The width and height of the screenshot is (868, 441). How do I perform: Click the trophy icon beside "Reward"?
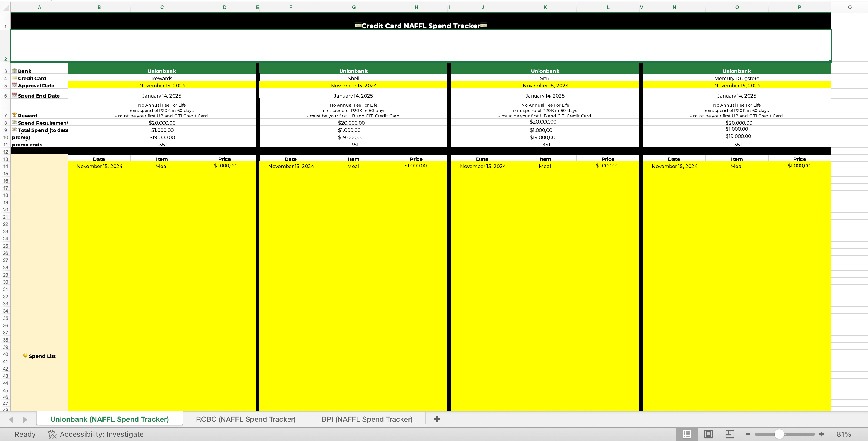click(15, 116)
